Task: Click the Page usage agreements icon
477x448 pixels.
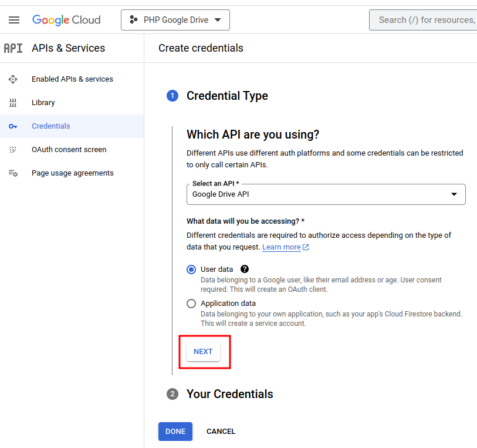Action: click(x=13, y=173)
